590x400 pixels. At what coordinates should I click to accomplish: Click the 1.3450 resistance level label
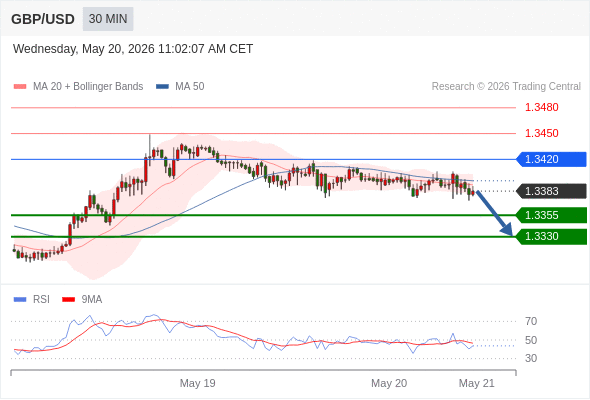(541, 133)
